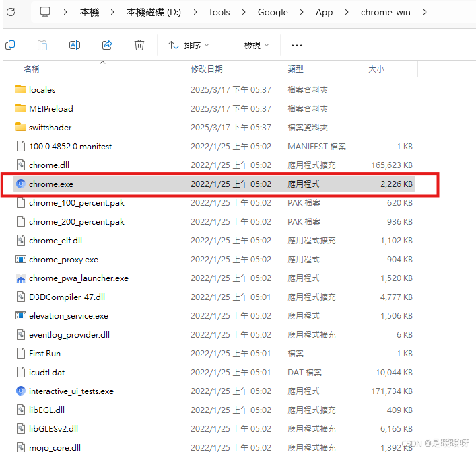Viewport: 476px width, 452px height.
Task: Click the refresh icon in the address bar
Action: pos(11,12)
